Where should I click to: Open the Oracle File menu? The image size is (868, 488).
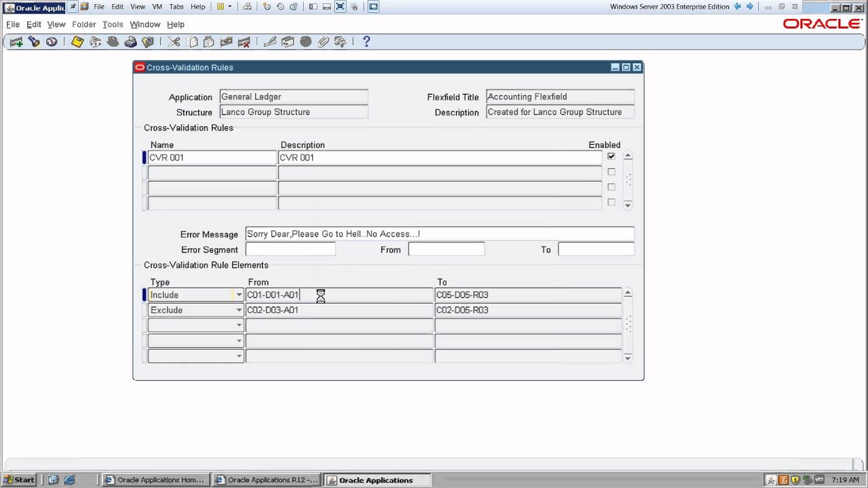tap(13, 24)
